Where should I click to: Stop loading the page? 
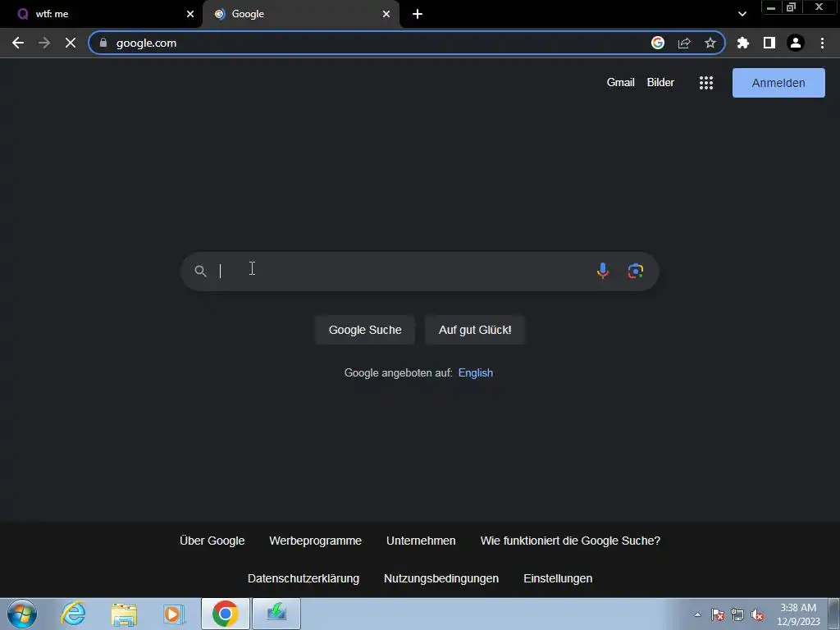coord(71,43)
